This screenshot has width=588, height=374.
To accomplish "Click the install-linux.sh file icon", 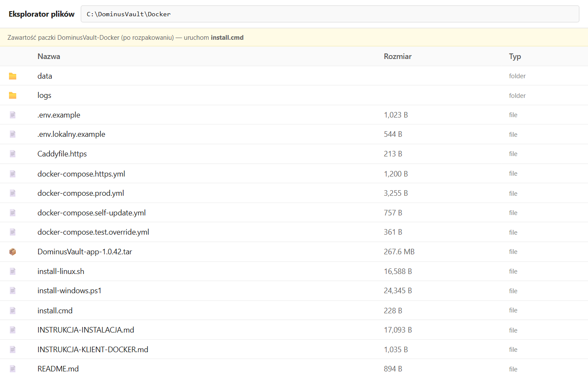I will [13, 271].
